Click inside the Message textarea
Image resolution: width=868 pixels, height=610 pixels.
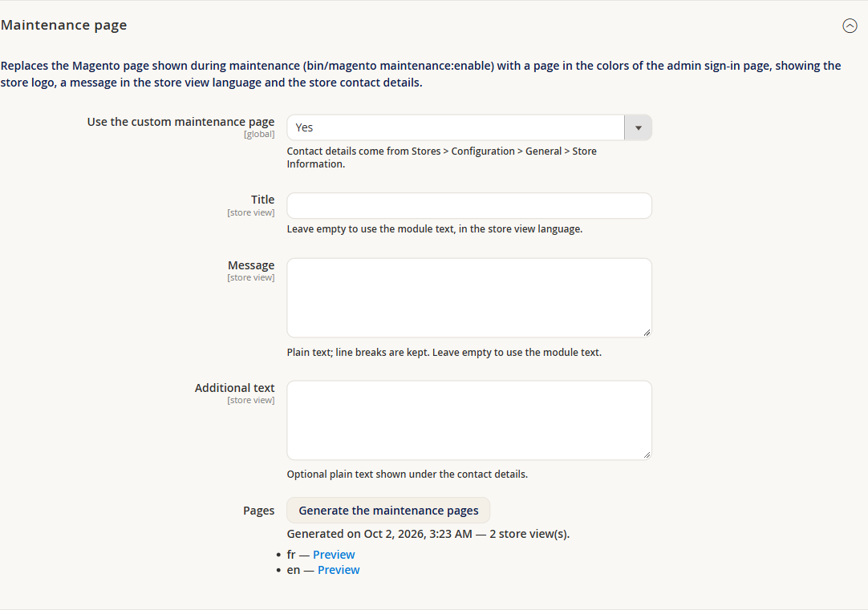[x=469, y=297]
